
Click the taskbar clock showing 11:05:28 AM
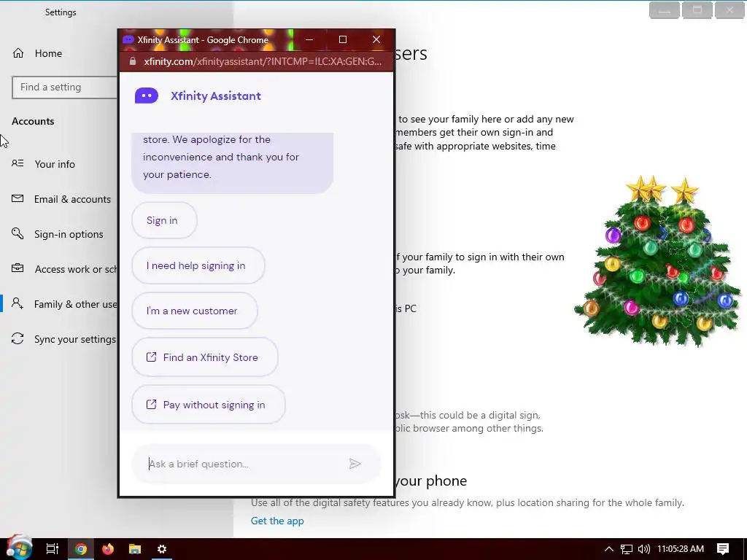(681, 549)
